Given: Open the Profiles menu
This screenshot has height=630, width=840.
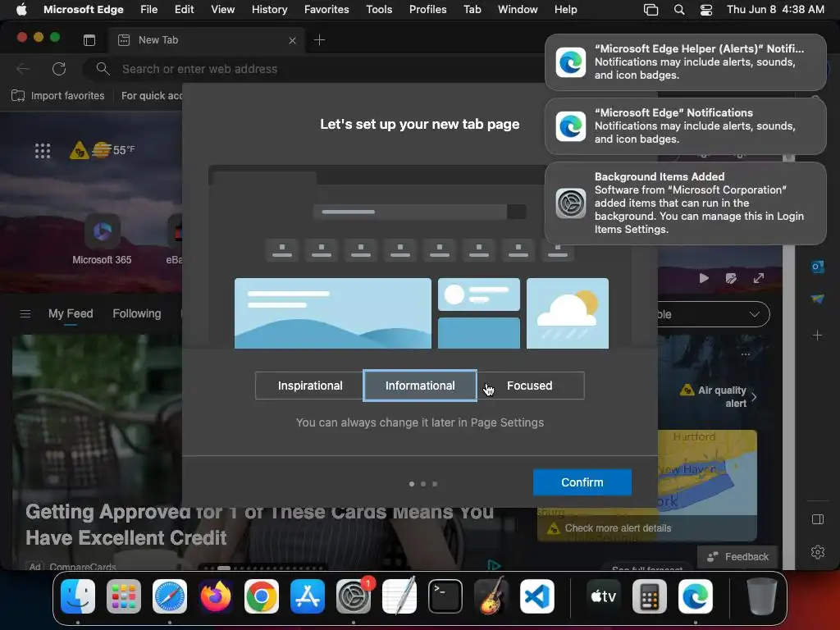Looking at the screenshot, I should [x=427, y=9].
